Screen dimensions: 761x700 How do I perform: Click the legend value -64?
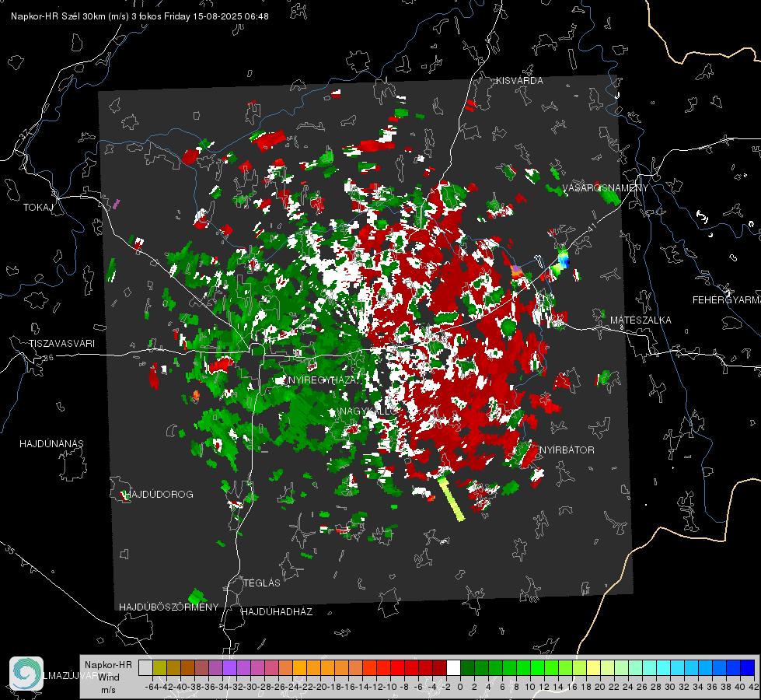point(152,687)
